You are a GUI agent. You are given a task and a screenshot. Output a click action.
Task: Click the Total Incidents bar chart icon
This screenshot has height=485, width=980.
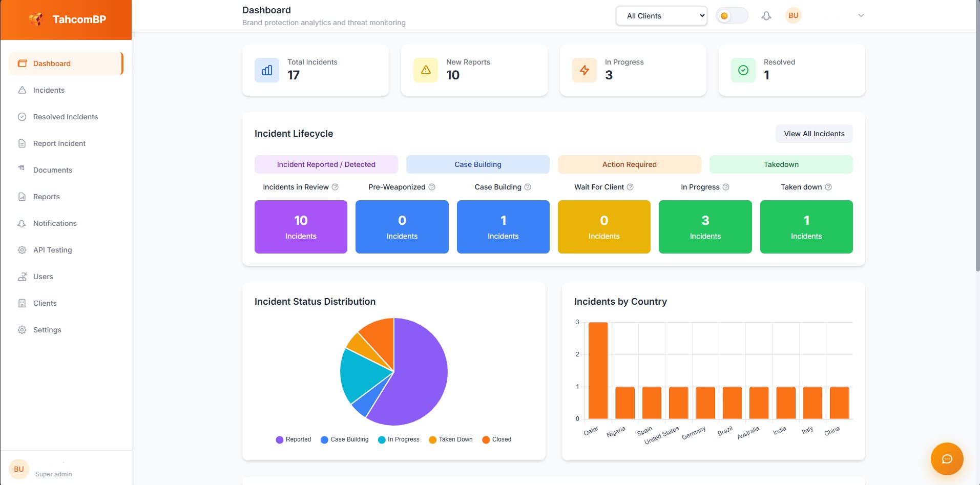pyautogui.click(x=267, y=70)
